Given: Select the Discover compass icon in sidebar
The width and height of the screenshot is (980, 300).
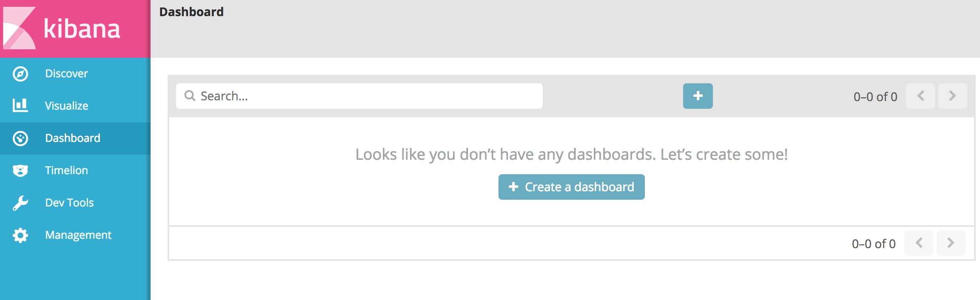Looking at the screenshot, I should click(x=20, y=73).
